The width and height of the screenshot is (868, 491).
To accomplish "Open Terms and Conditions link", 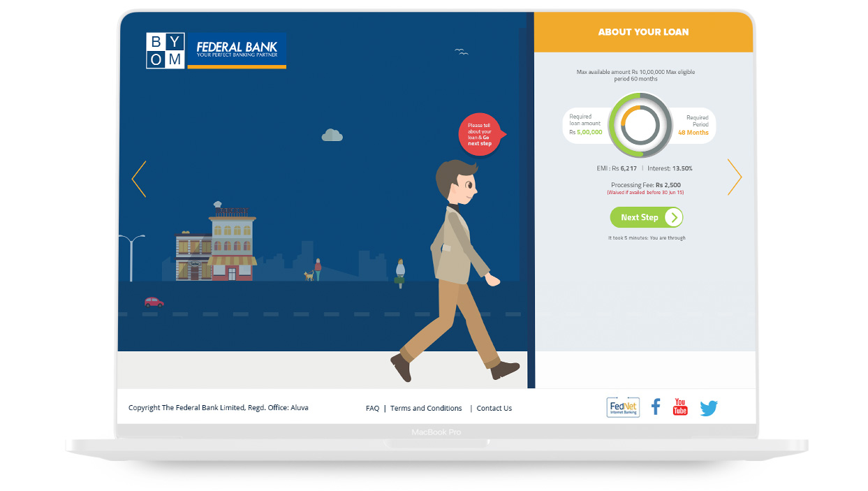I will [426, 409].
